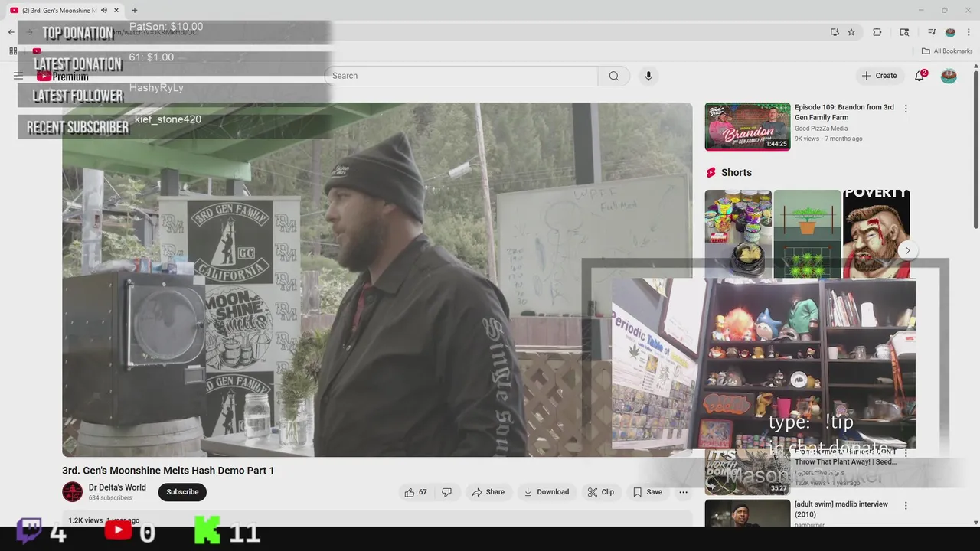The image size is (980, 551).
Task: Open options menu for Episode 109 video
Action: 906,109
